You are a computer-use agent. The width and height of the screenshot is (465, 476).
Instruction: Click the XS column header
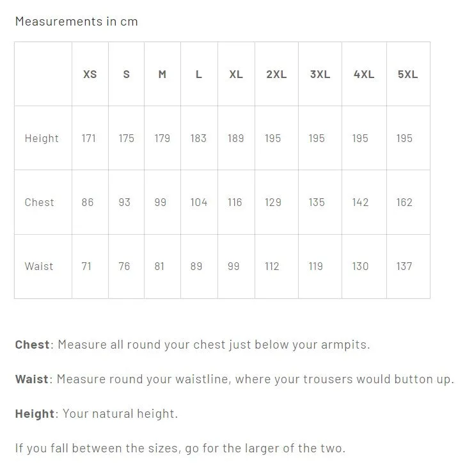[x=90, y=74]
